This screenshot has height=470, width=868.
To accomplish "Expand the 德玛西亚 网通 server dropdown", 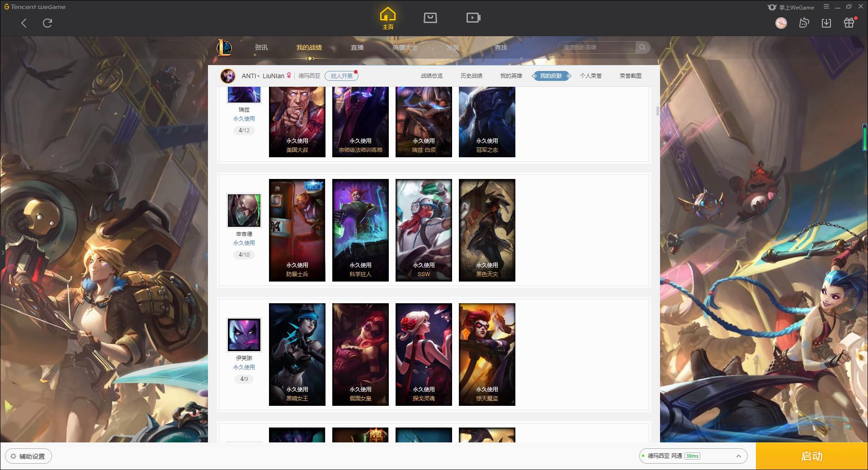I will 693,456.
